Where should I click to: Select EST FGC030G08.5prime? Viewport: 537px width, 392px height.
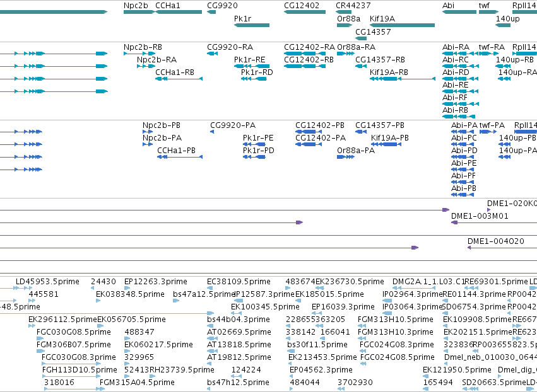pos(74,333)
